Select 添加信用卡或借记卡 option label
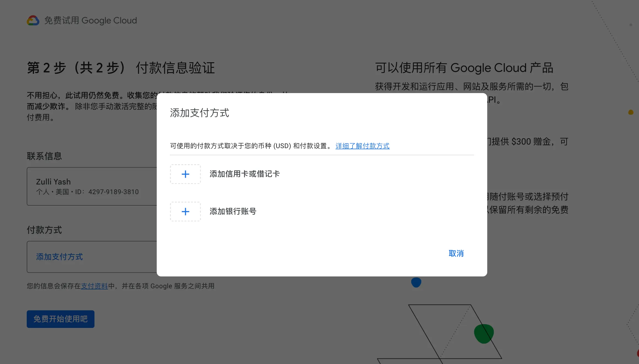639x364 pixels. coord(245,174)
